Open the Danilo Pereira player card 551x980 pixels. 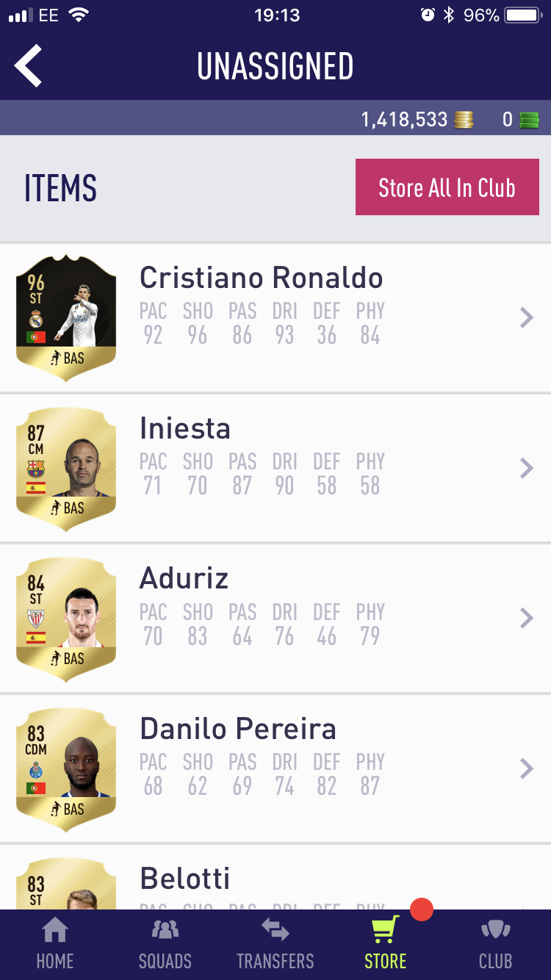point(66,770)
